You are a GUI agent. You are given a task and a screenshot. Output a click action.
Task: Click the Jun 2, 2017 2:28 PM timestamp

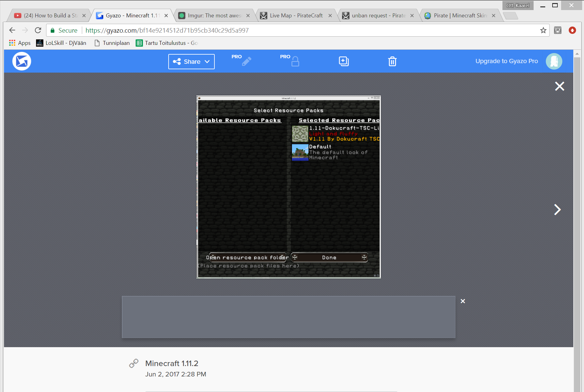point(176,374)
